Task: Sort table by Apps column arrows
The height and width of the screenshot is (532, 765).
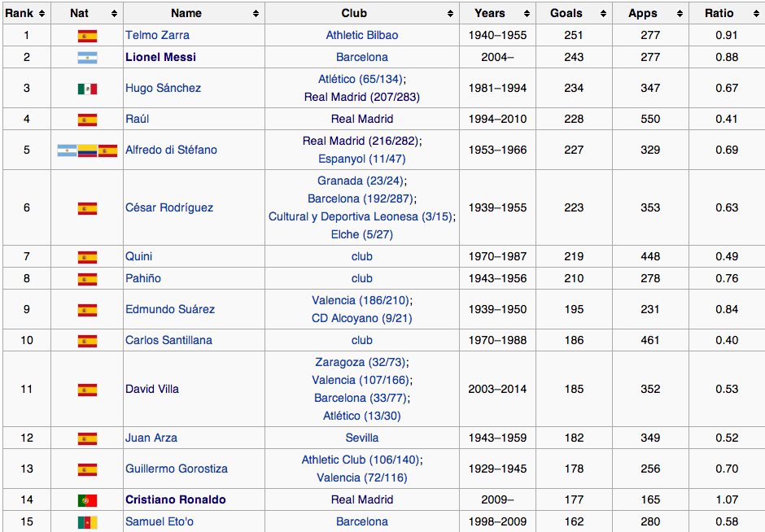Action: pos(680,14)
